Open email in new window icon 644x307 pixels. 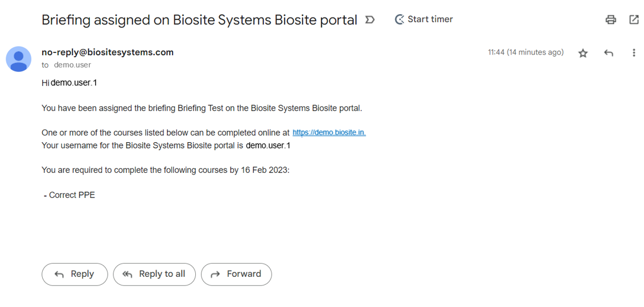coord(634,19)
